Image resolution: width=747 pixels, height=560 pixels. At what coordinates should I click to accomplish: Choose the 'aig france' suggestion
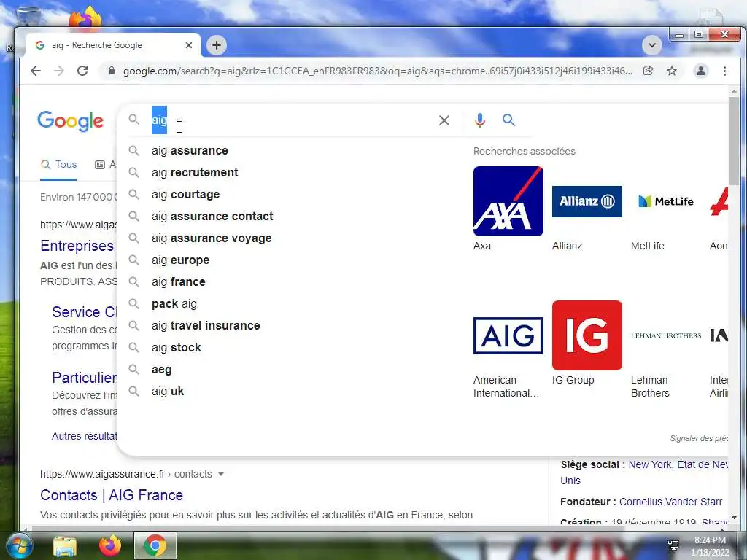point(290,282)
